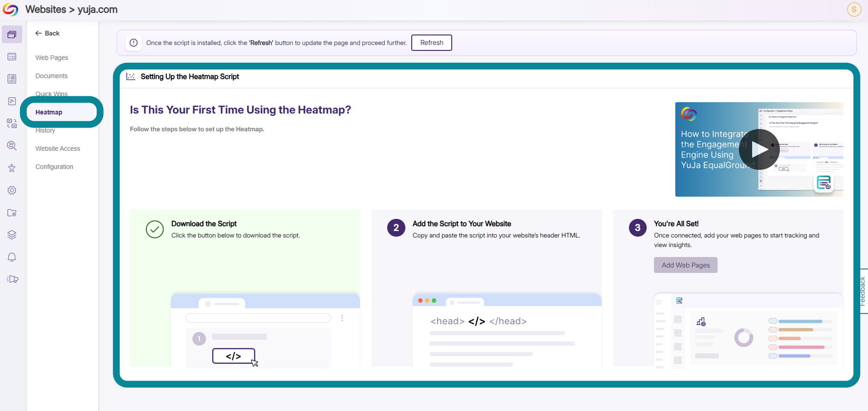
Task: Open Documents in the side menu
Action: click(x=51, y=76)
